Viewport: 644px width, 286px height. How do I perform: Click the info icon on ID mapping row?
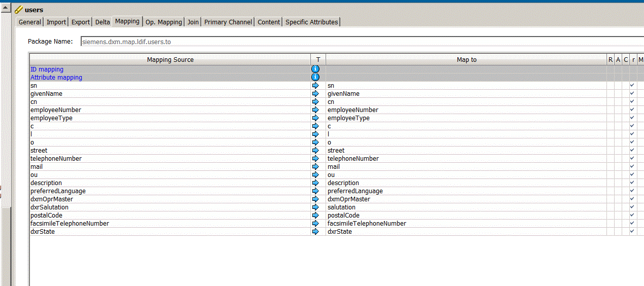[315, 69]
